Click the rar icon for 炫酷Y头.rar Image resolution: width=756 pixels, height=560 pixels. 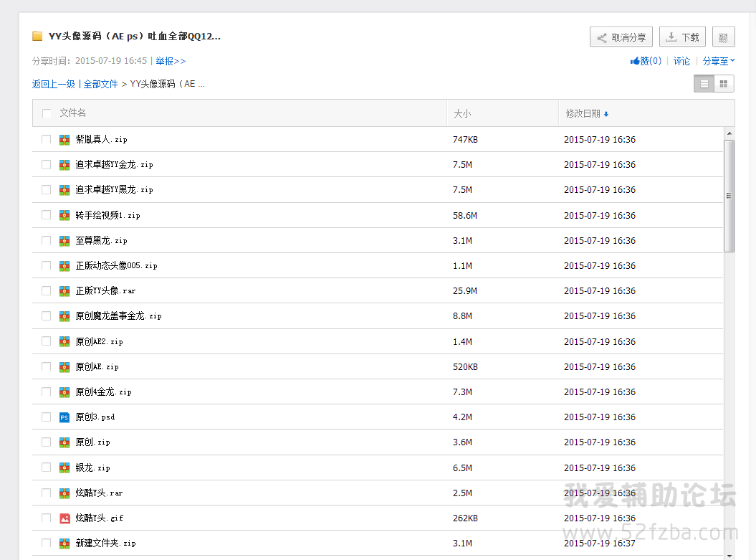coord(64,493)
